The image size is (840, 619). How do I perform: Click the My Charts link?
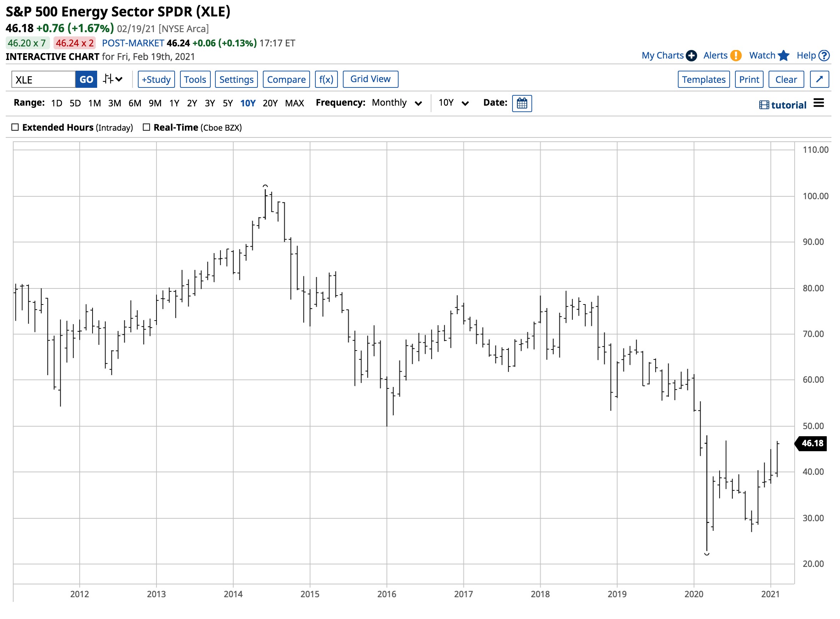tap(662, 55)
